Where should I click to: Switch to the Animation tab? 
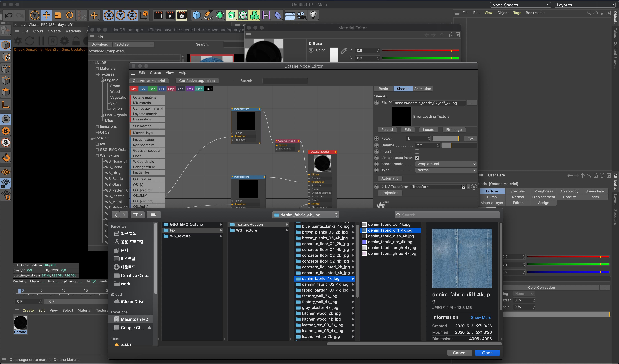tap(422, 89)
